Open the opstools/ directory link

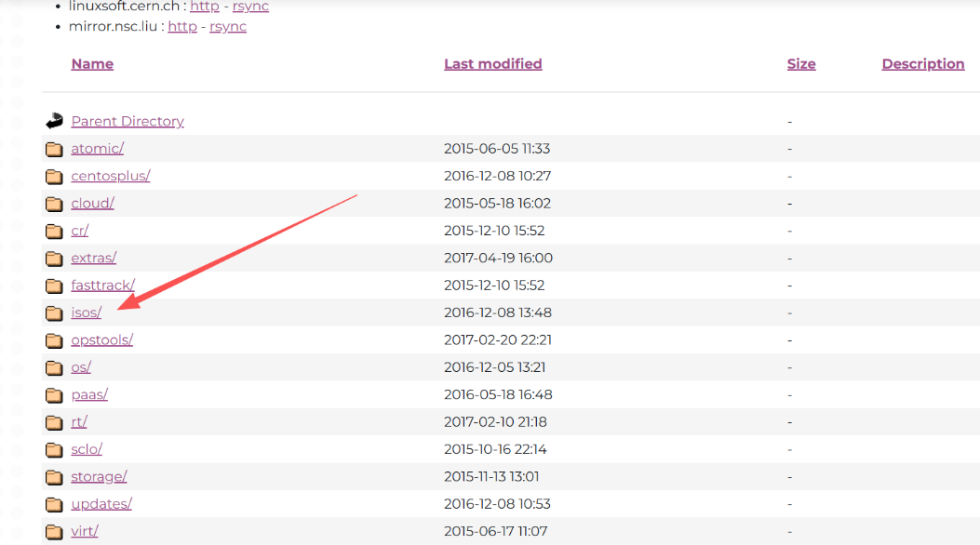pyautogui.click(x=101, y=340)
